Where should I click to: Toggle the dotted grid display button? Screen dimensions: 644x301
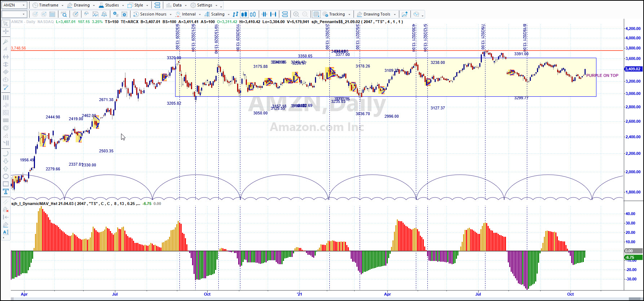click(x=316, y=14)
